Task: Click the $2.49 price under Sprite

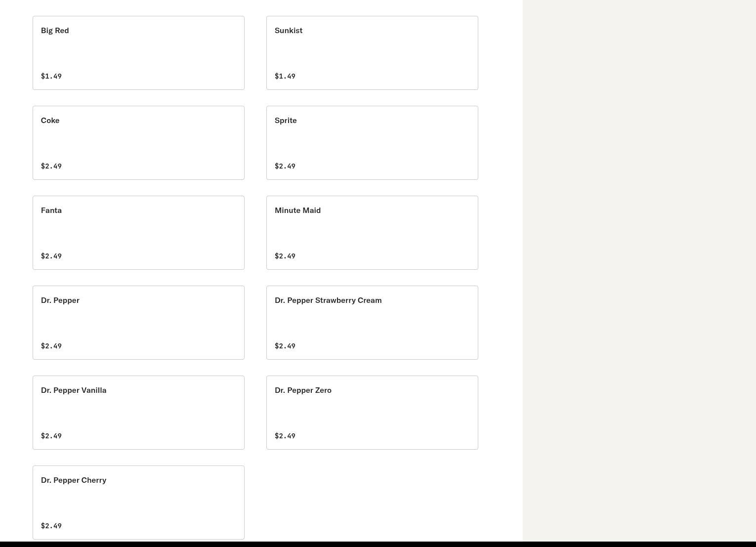Action: click(x=285, y=166)
